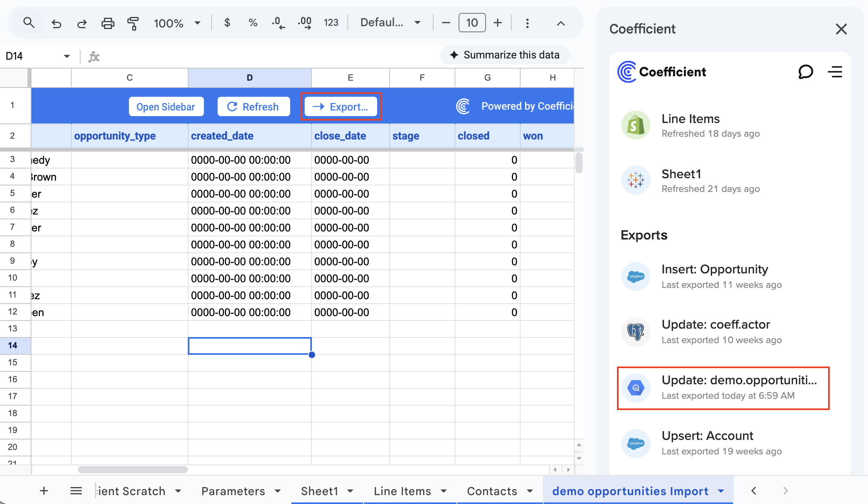This screenshot has height=504, width=868.
Task: Collapse the toolbar with up chevron
Action: point(561,23)
